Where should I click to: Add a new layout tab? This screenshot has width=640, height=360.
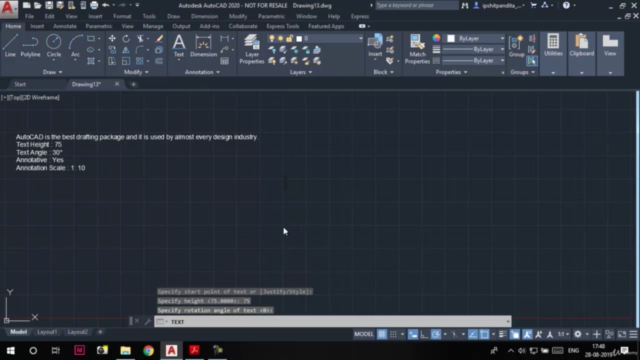[x=100, y=332]
